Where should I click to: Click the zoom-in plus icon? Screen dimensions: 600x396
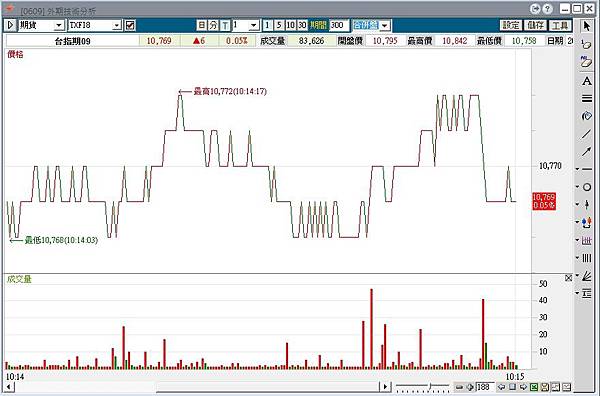click(x=470, y=387)
